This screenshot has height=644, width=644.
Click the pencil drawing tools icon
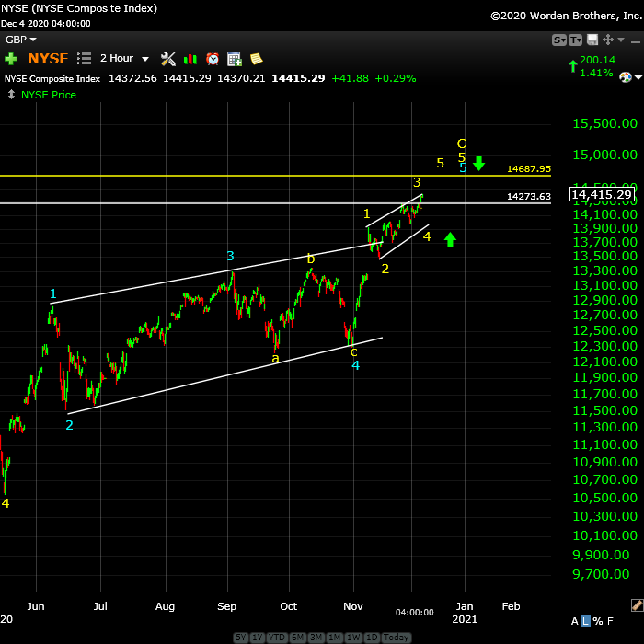(x=637, y=605)
